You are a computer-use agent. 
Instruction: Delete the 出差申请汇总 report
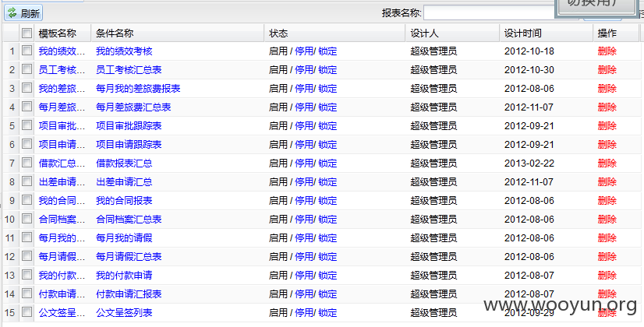[x=607, y=181]
